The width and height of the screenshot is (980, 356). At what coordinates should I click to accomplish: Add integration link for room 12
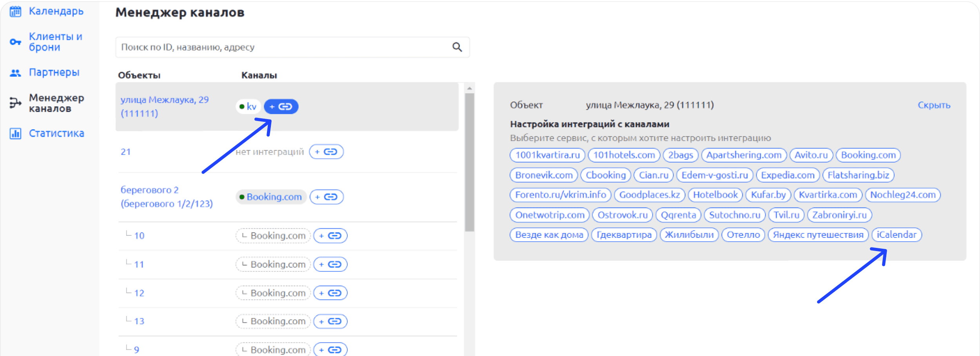click(x=330, y=293)
